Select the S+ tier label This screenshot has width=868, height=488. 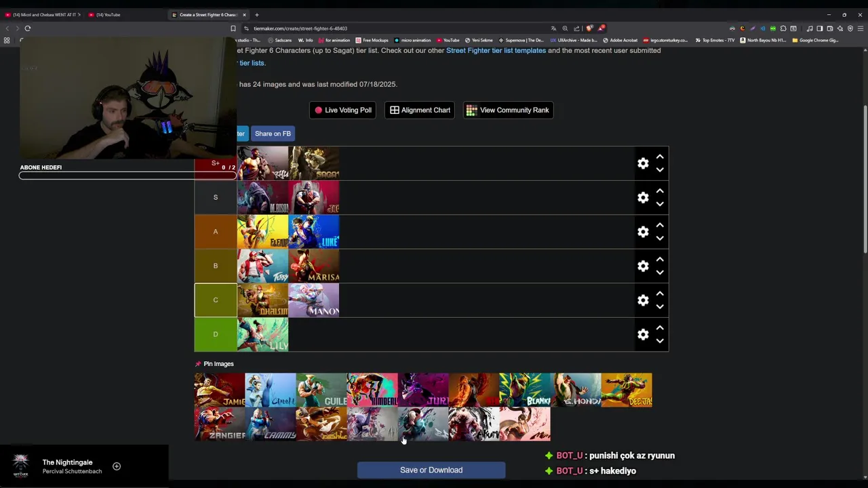[x=216, y=163]
